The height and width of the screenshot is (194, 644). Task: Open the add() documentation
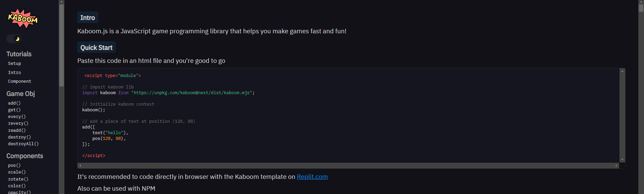14,103
